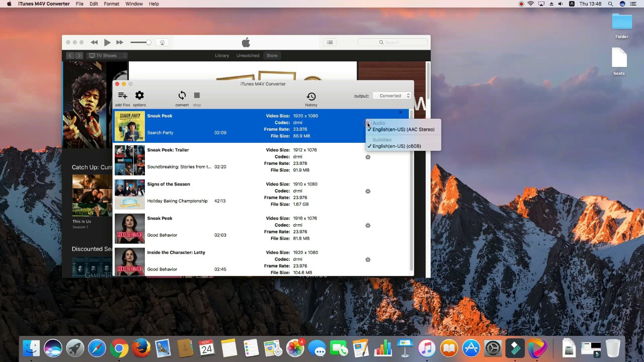Open the converter options gear
This screenshot has width=644, height=362.
[139, 96]
